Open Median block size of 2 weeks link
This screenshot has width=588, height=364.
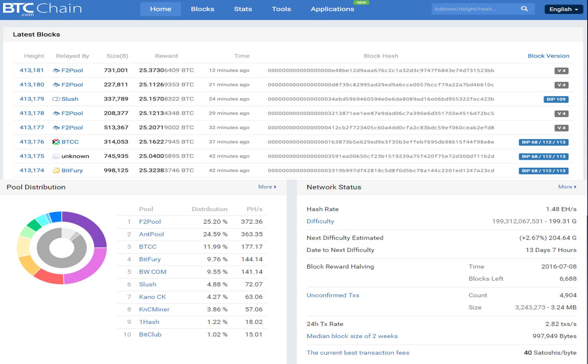point(352,336)
